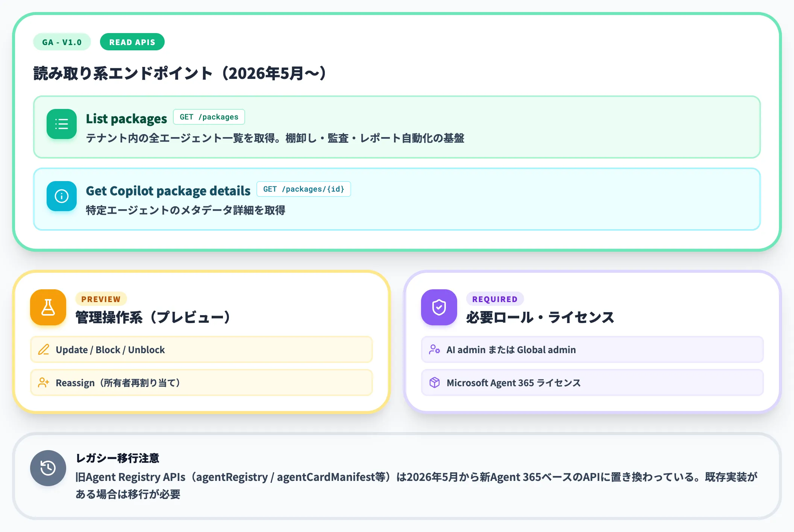Viewport: 794px width, 532px height.
Task: Click the green list icon beside List packages
Action: click(x=62, y=124)
